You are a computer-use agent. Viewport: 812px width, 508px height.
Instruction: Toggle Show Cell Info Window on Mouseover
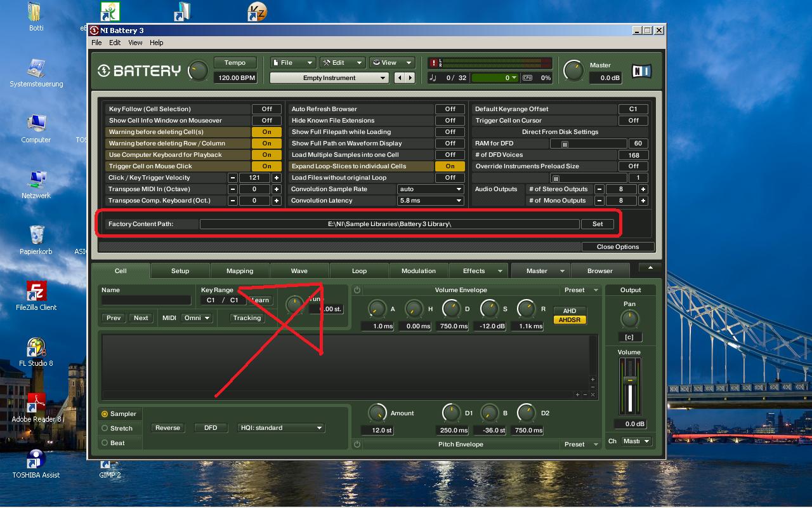coord(266,121)
